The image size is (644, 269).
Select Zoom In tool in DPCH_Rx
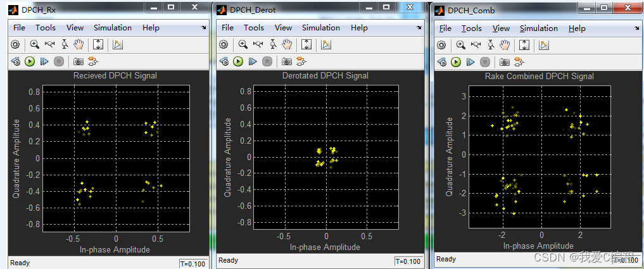coord(34,44)
